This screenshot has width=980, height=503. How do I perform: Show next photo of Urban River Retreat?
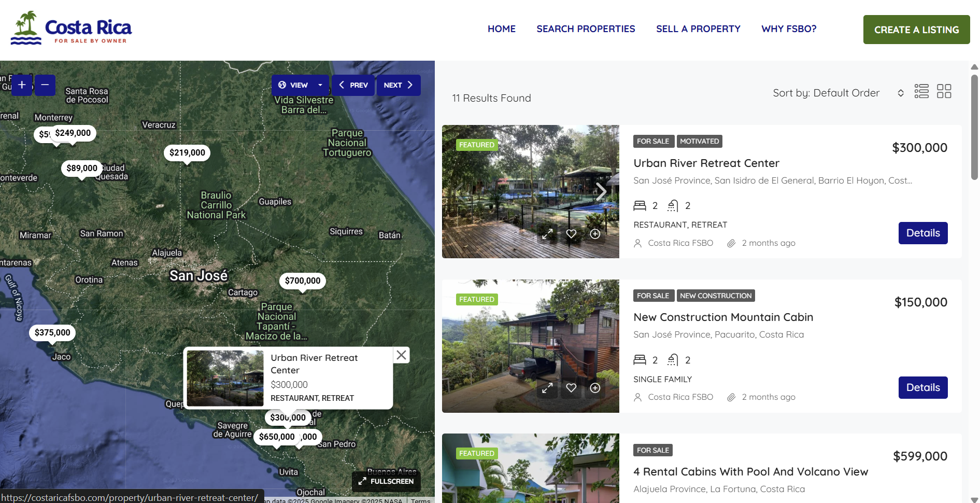[601, 191]
